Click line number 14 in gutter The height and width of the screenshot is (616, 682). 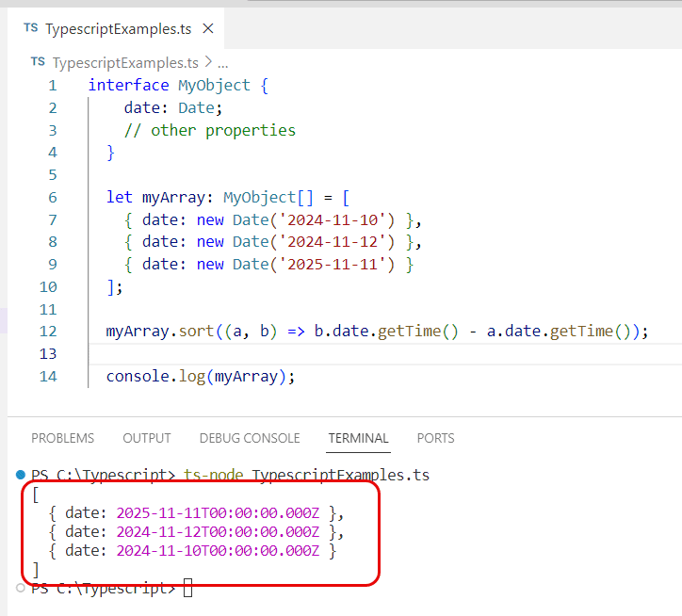[48, 377]
